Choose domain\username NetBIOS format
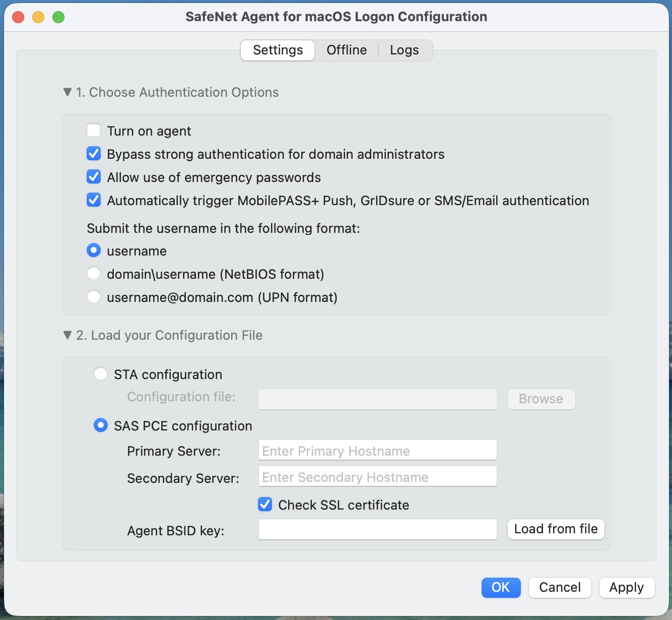Viewport: 672px width, 620px height. click(94, 274)
